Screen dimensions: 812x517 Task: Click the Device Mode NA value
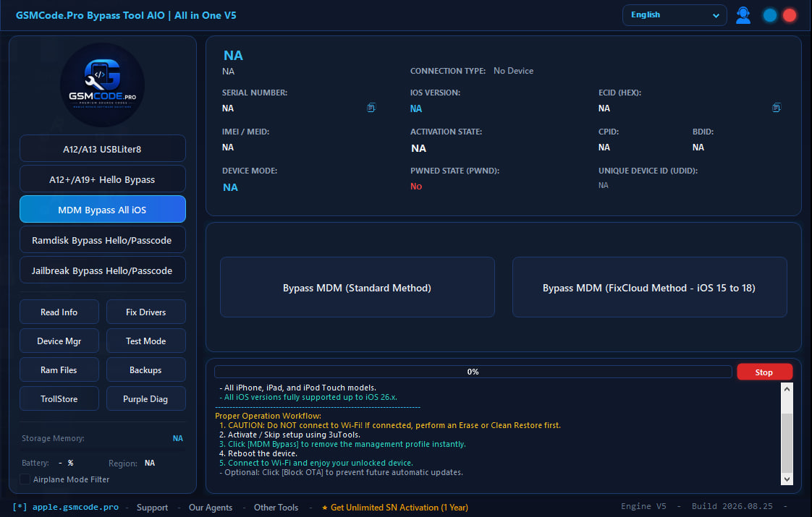pyautogui.click(x=230, y=187)
